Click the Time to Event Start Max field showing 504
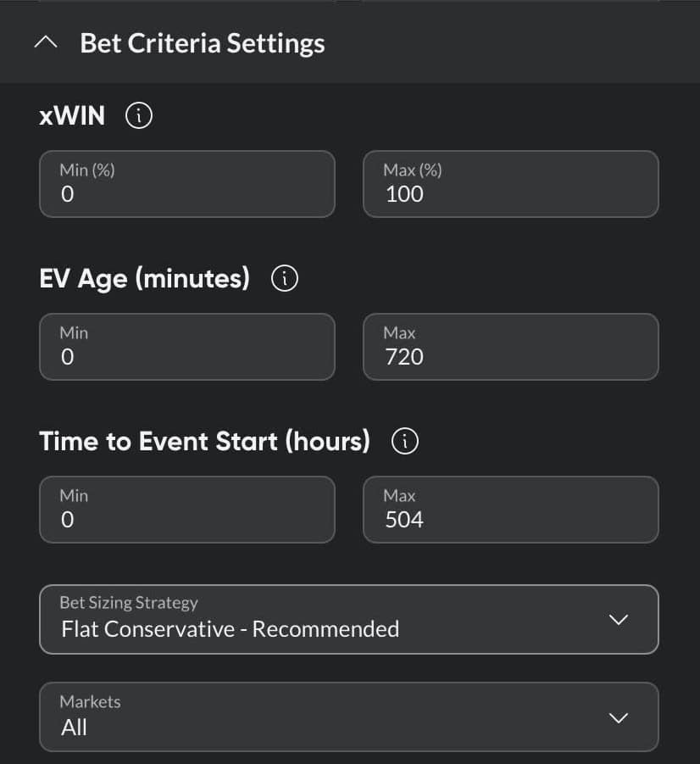 click(x=511, y=510)
